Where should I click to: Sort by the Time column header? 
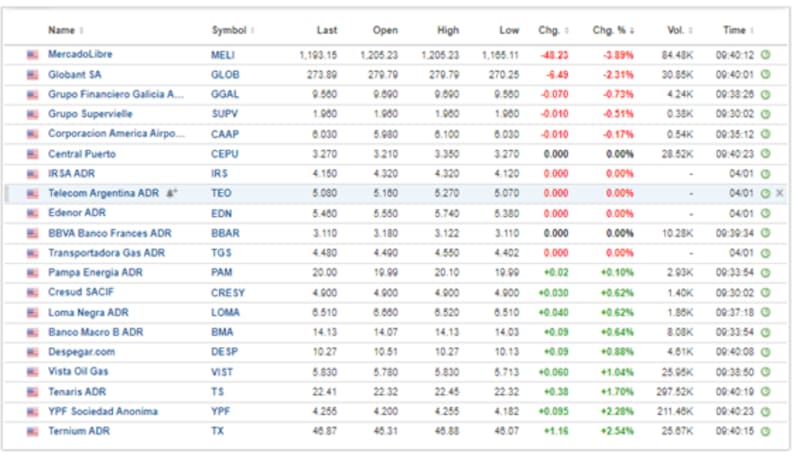pos(738,30)
